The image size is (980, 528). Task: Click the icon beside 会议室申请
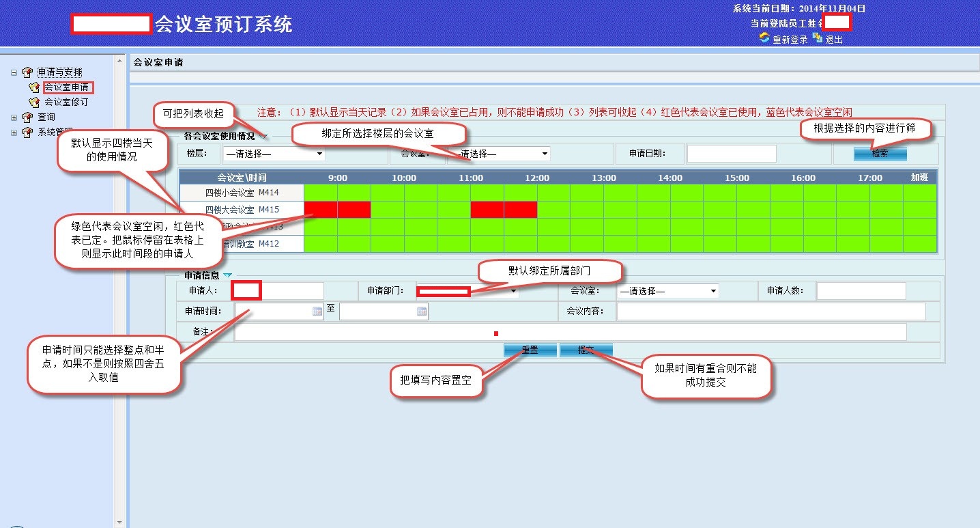34,87
